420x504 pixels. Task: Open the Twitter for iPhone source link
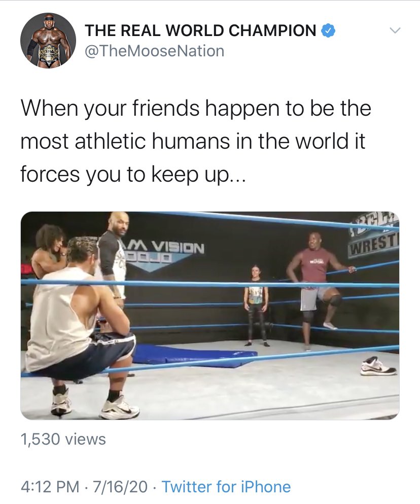[226, 486]
